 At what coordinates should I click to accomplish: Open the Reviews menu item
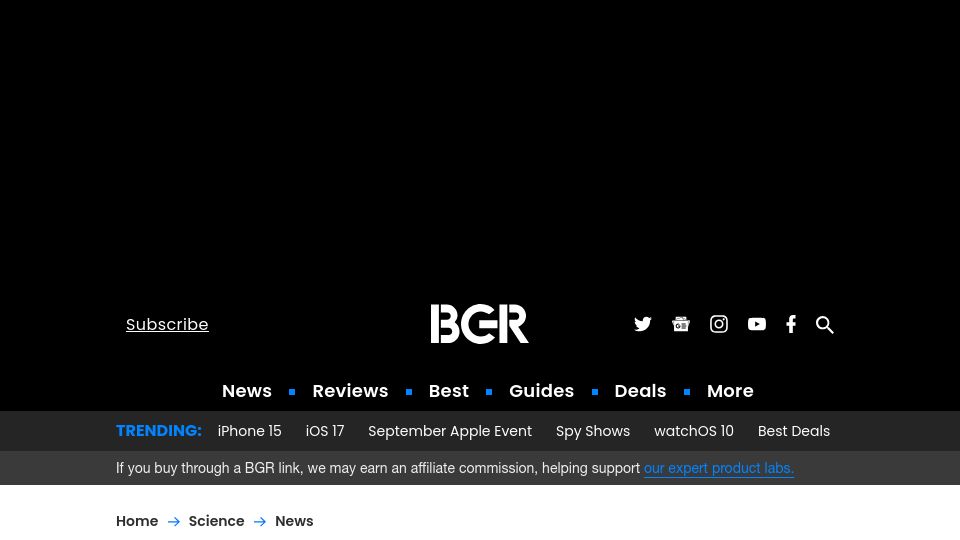(350, 391)
